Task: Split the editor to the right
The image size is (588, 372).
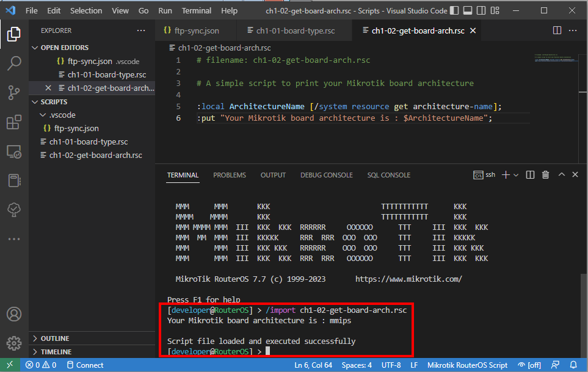Action: click(557, 30)
